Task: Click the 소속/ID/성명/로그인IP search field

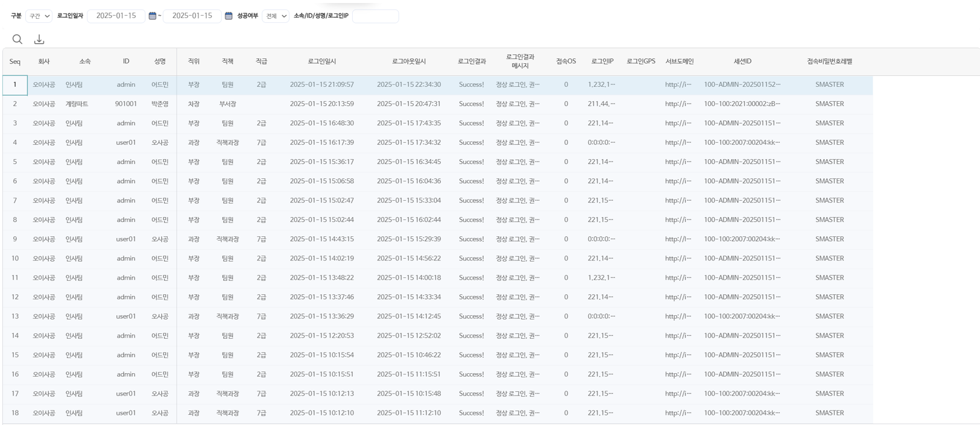Action: point(375,16)
